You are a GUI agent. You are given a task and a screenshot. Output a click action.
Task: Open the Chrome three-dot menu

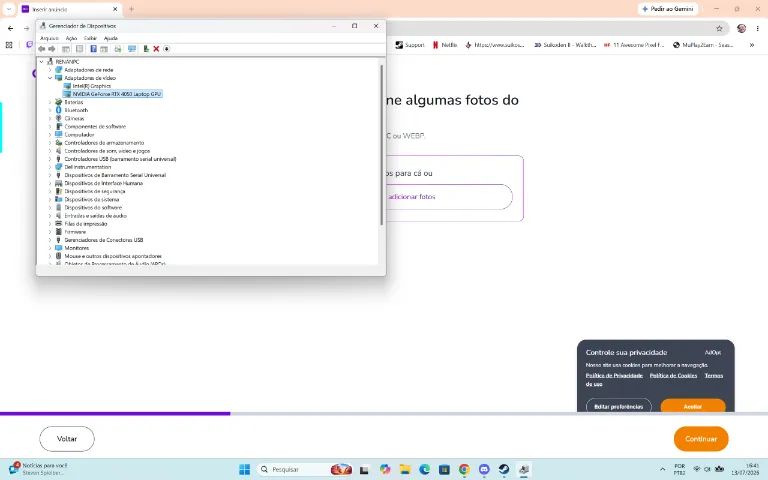pos(757,28)
